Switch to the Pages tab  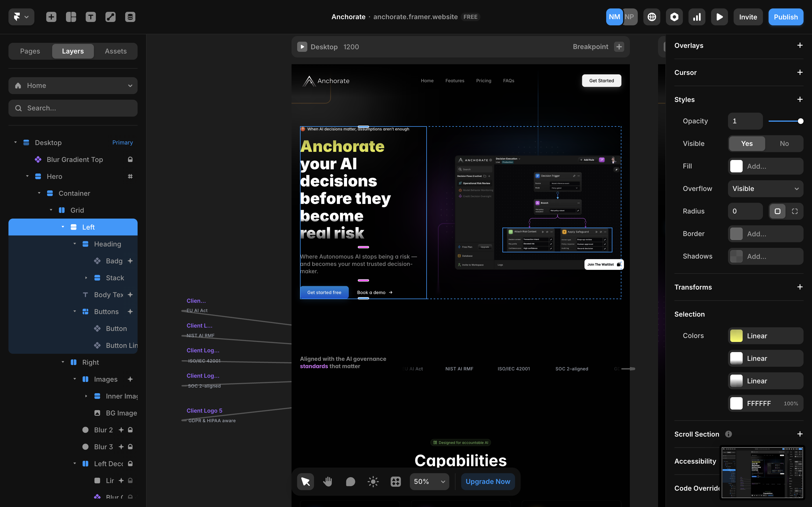click(x=30, y=51)
